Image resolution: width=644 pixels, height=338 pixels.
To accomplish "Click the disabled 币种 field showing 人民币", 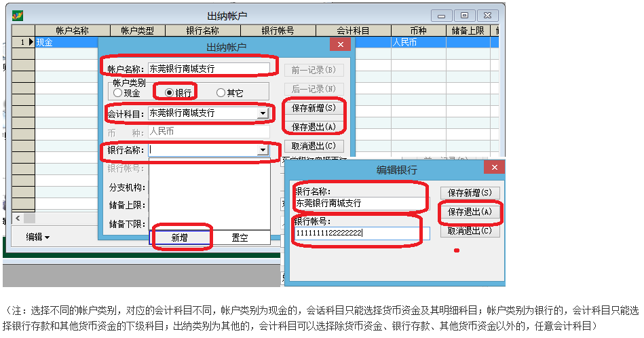I will coord(208,132).
